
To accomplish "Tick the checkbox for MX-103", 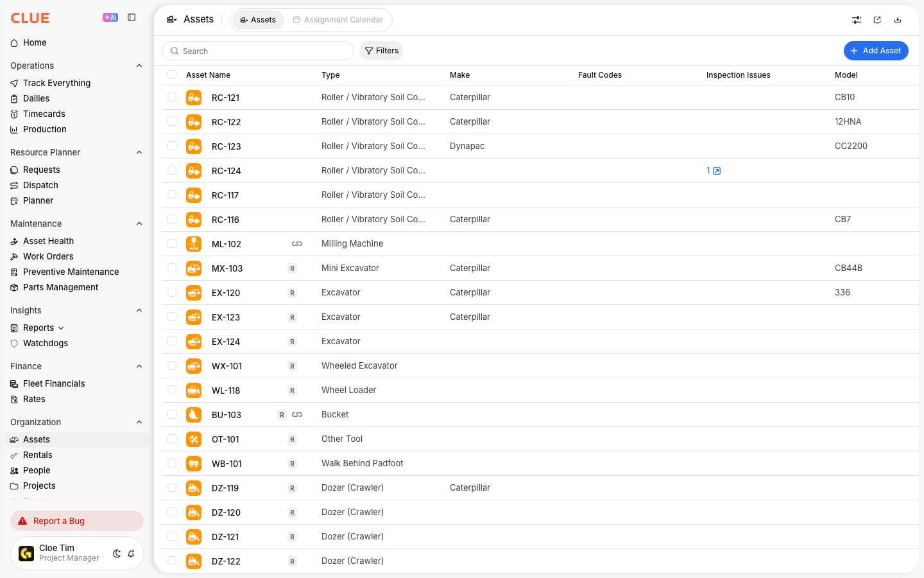I will click(x=172, y=268).
